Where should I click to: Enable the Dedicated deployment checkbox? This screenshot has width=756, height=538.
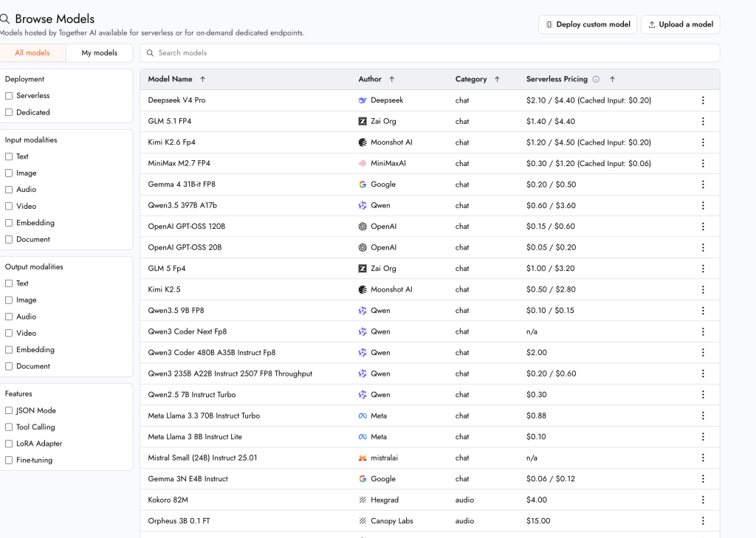tap(9, 112)
